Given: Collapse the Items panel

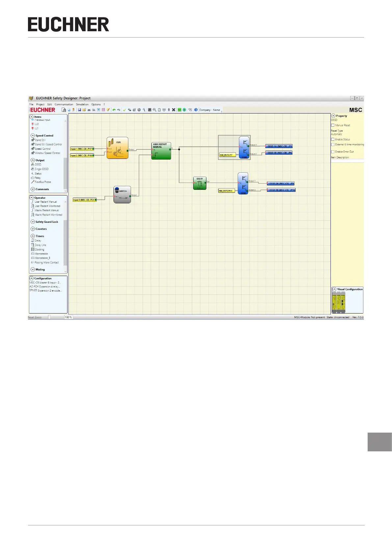Looking at the screenshot, I should click(32, 117).
